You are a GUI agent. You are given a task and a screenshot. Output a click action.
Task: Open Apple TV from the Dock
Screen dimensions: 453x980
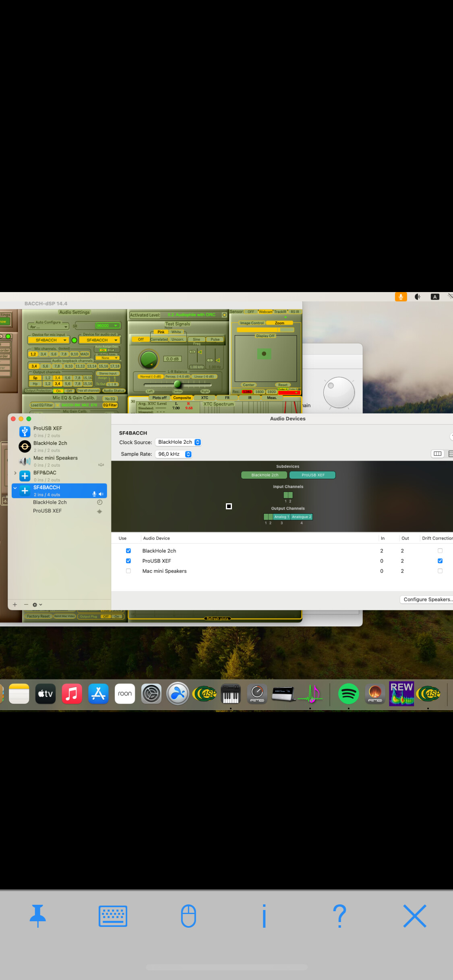(46, 694)
